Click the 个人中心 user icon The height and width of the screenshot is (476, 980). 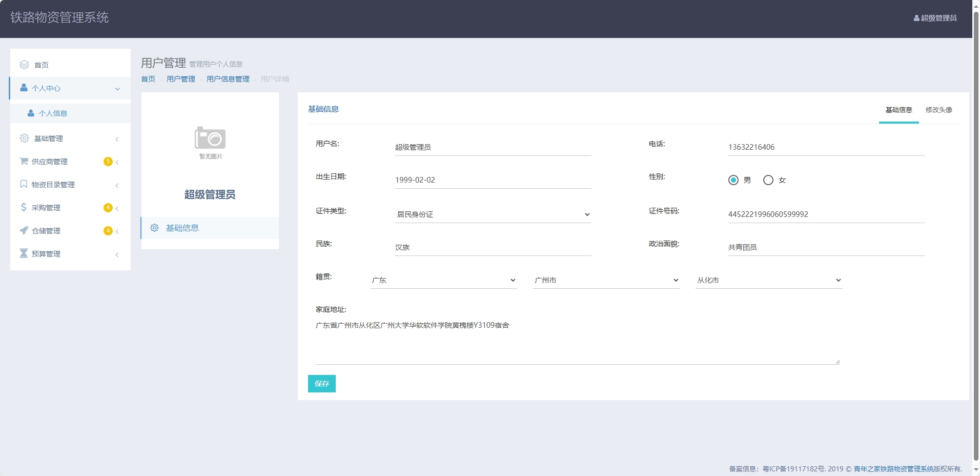[x=24, y=88]
